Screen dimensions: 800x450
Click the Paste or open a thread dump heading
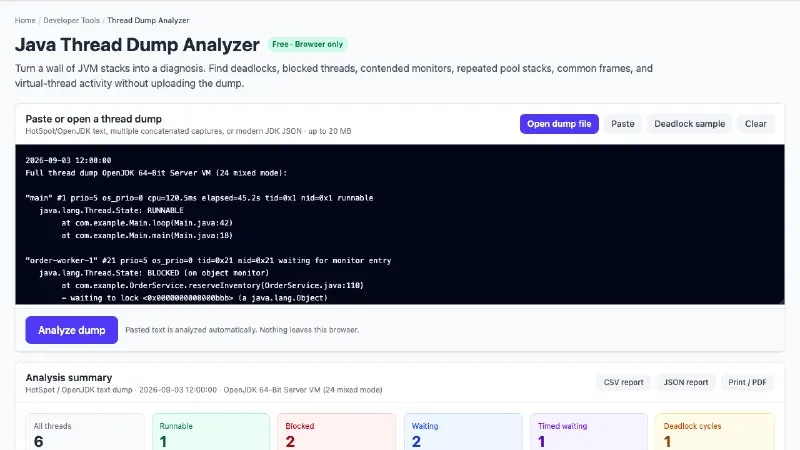pos(94,119)
